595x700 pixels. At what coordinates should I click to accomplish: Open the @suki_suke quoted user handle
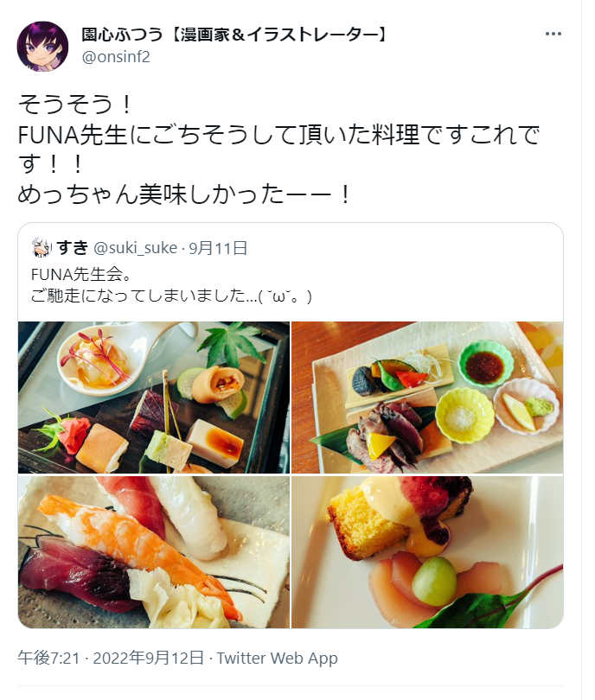pyautogui.click(x=136, y=248)
